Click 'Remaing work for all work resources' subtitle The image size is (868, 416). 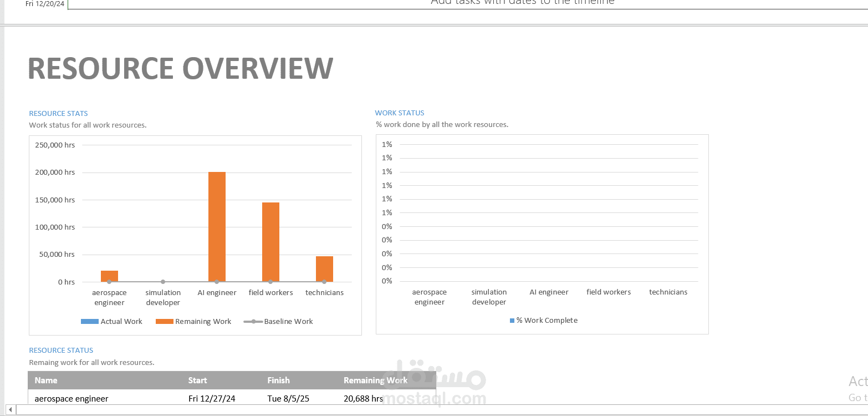pyautogui.click(x=91, y=362)
